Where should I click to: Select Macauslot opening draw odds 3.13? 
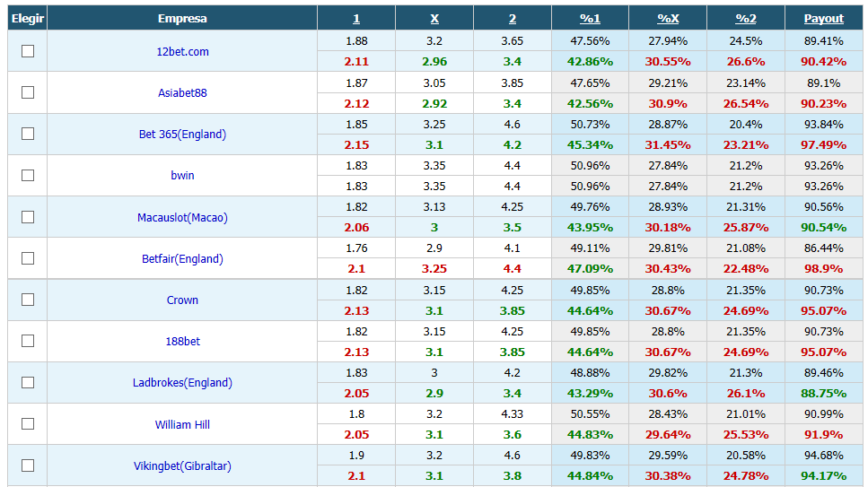point(434,207)
